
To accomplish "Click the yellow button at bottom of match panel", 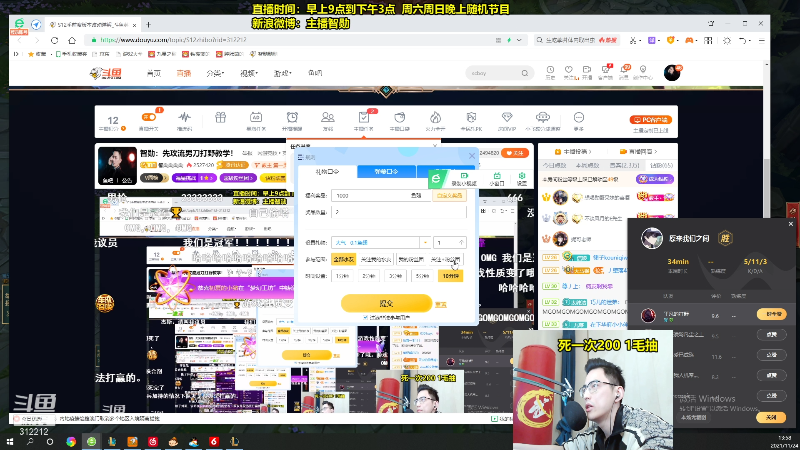I will click(771, 417).
